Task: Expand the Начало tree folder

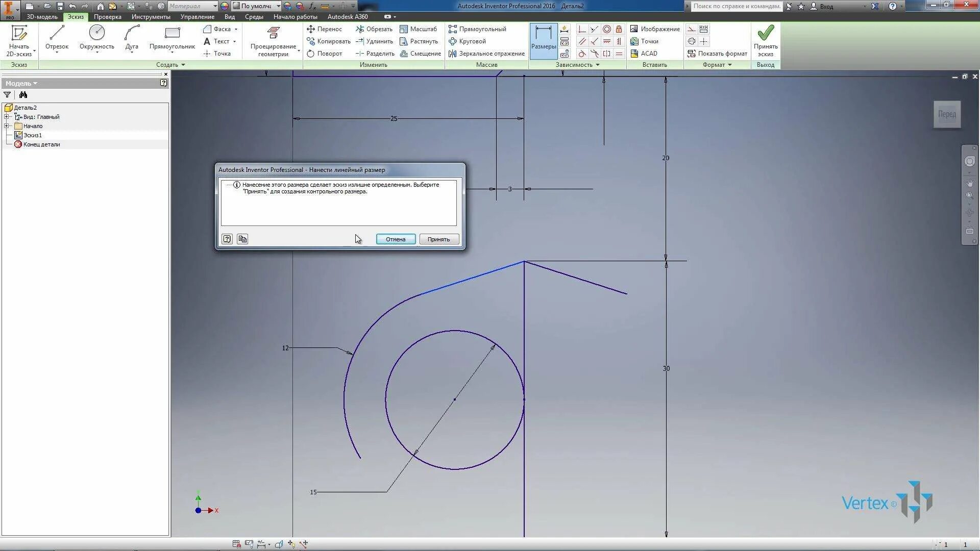Action: tap(7, 126)
